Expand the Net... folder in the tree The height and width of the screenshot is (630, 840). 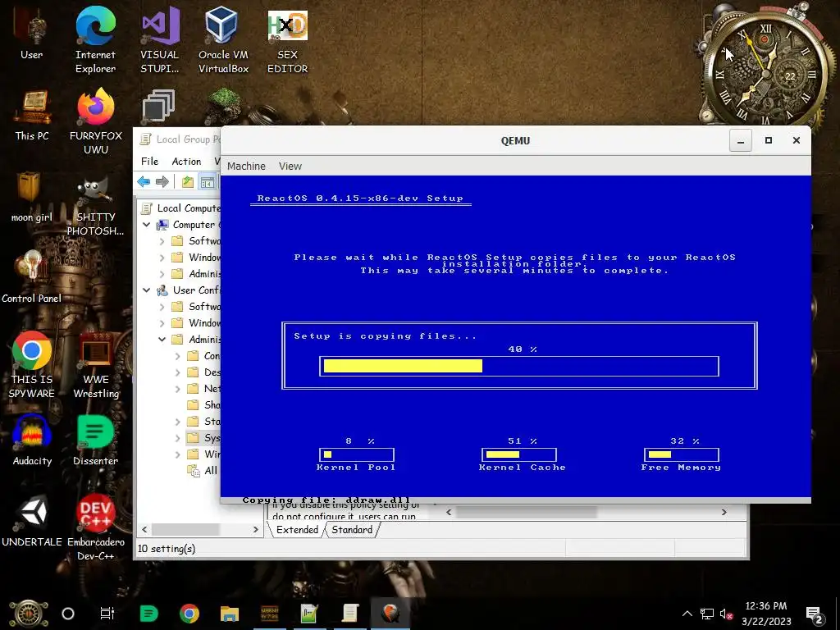pyautogui.click(x=178, y=388)
